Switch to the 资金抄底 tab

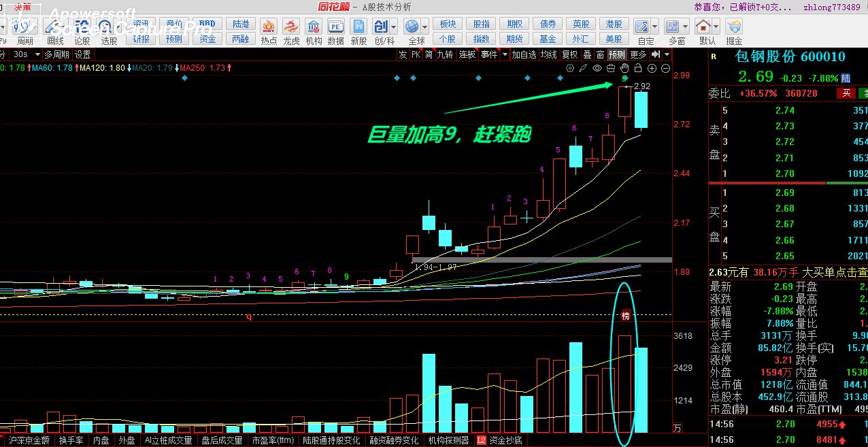point(500,440)
